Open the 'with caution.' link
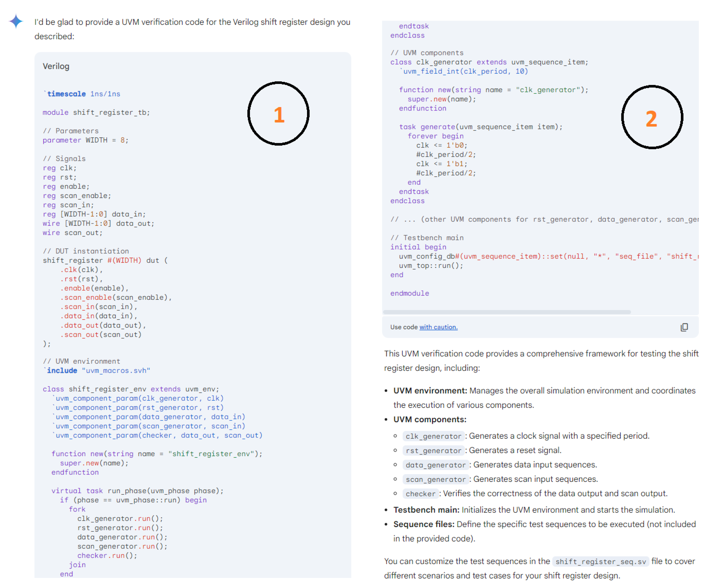Screen dimensions: 710x588 pyautogui.click(x=438, y=327)
